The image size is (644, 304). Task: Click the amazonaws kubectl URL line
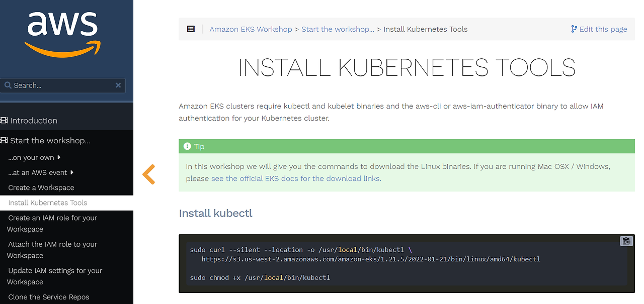(371, 259)
